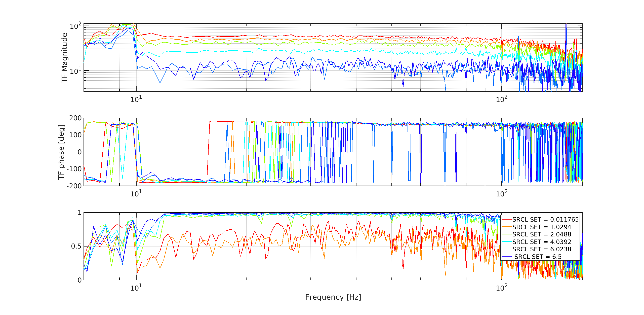This screenshot has height=315, width=644.
Task: Click the -200 tick on phase plot
Action: 74,186
